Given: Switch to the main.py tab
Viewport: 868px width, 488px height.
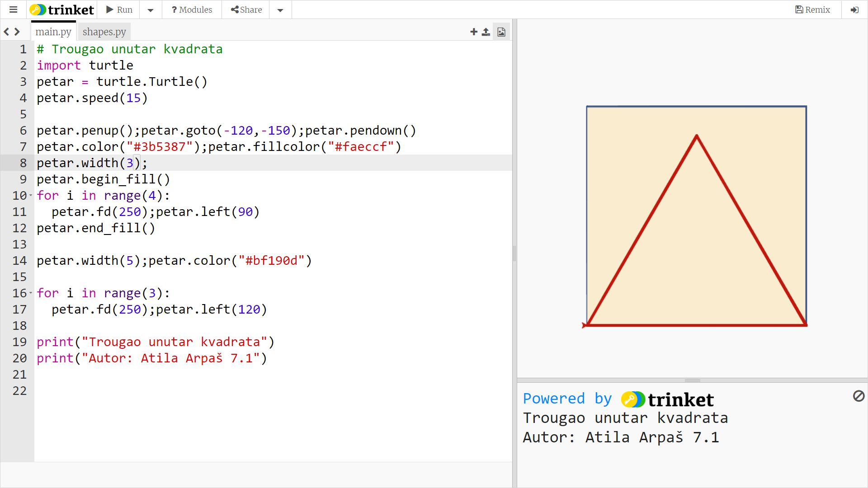Looking at the screenshot, I should pyautogui.click(x=53, y=32).
